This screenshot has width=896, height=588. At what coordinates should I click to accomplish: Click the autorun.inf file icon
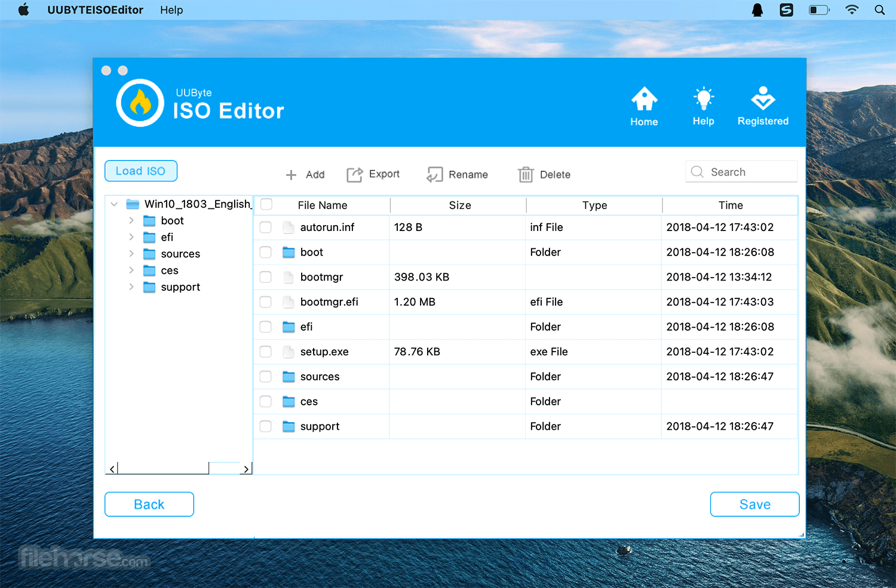tap(289, 227)
